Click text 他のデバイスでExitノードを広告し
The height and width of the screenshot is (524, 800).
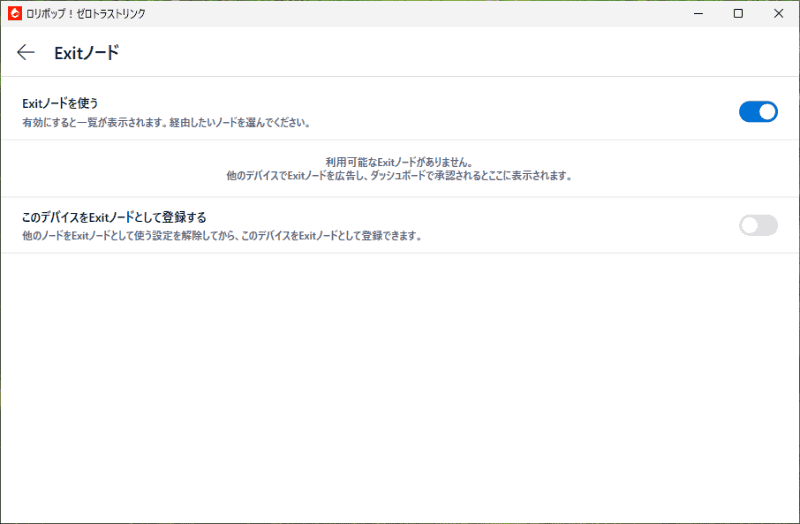296,176
